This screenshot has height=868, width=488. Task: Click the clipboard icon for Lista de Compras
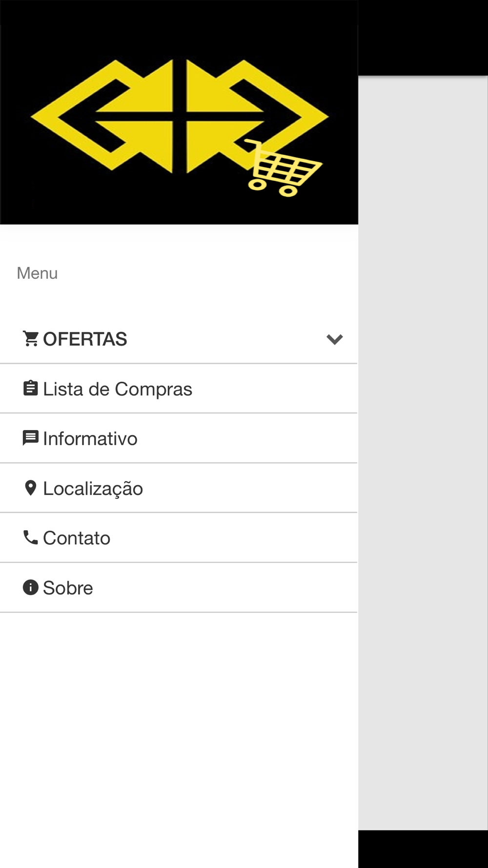tap(31, 388)
